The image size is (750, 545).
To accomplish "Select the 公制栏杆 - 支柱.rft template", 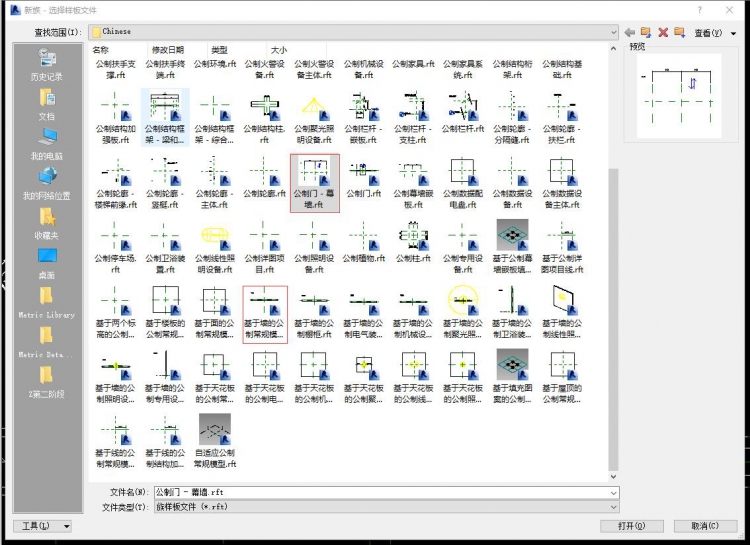I will point(413,118).
